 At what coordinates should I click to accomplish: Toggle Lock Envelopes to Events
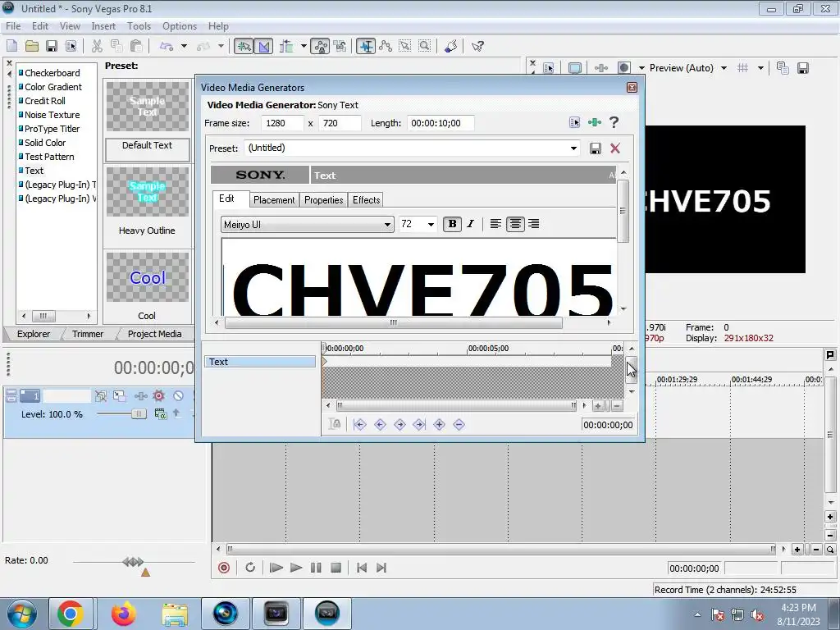[320, 46]
